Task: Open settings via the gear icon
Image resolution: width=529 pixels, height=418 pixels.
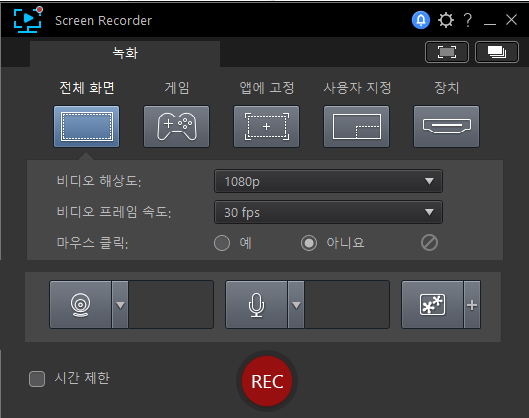Action: tap(446, 20)
